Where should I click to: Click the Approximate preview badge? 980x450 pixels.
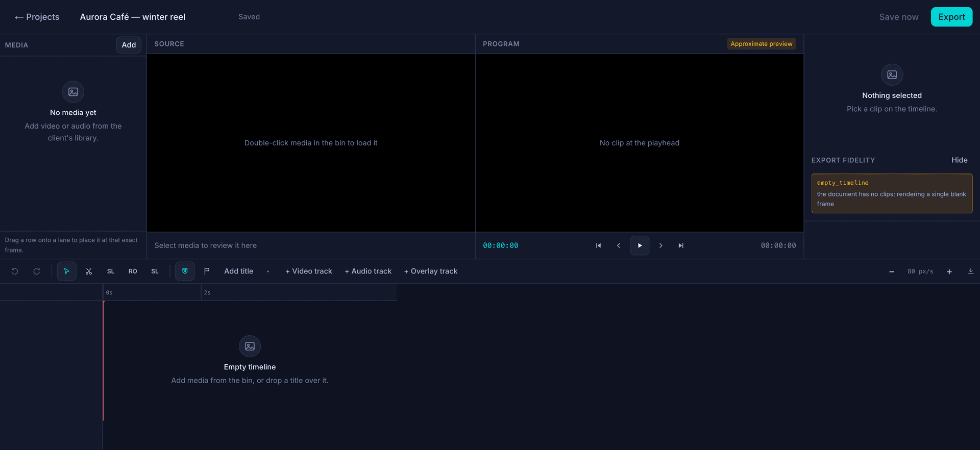click(762, 44)
